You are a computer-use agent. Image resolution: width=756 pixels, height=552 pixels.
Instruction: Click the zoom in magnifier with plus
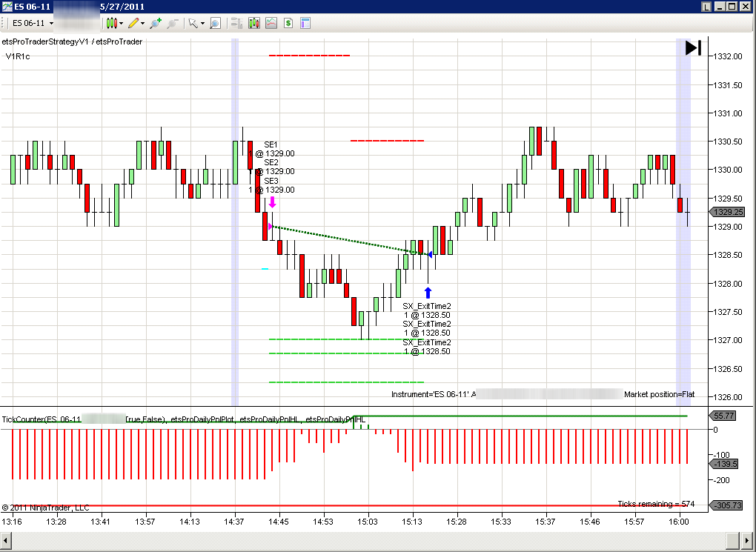click(155, 23)
